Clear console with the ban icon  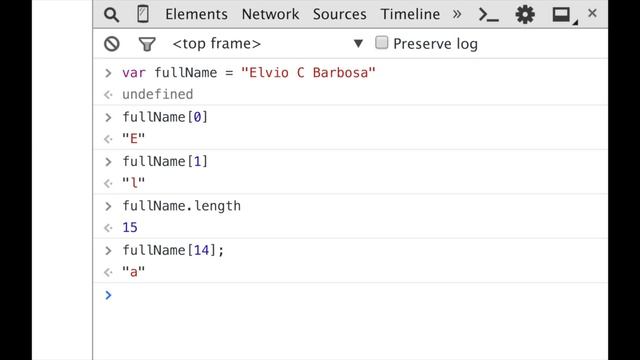pos(112,44)
